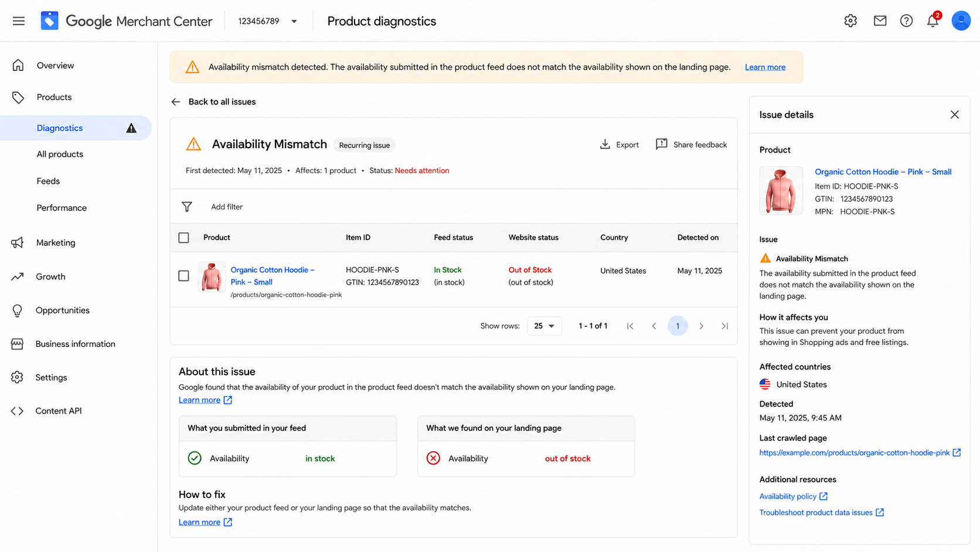The image size is (980, 552).
Task: Select Diagnostics in the sidebar
Action: coord(76,128)
